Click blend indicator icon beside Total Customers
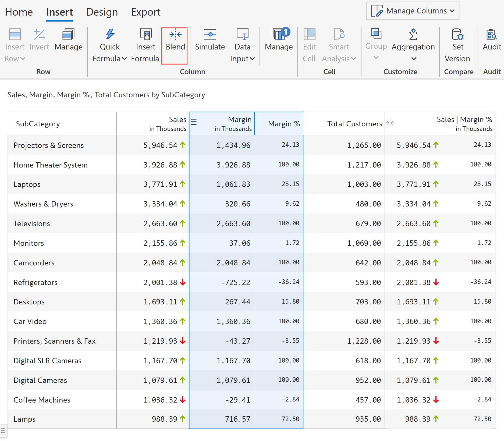This screenshot has height=441, width=504. (x=390, y=123)
